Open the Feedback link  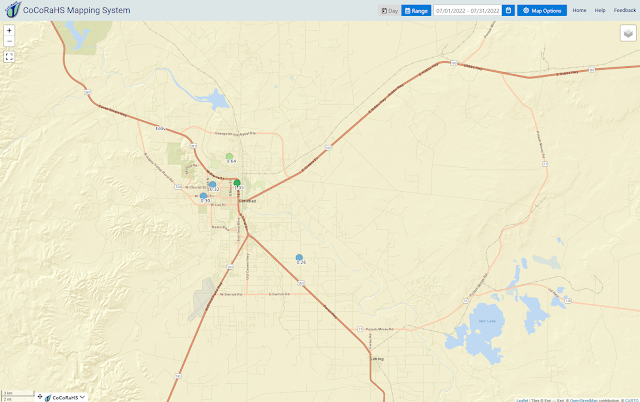624,10
